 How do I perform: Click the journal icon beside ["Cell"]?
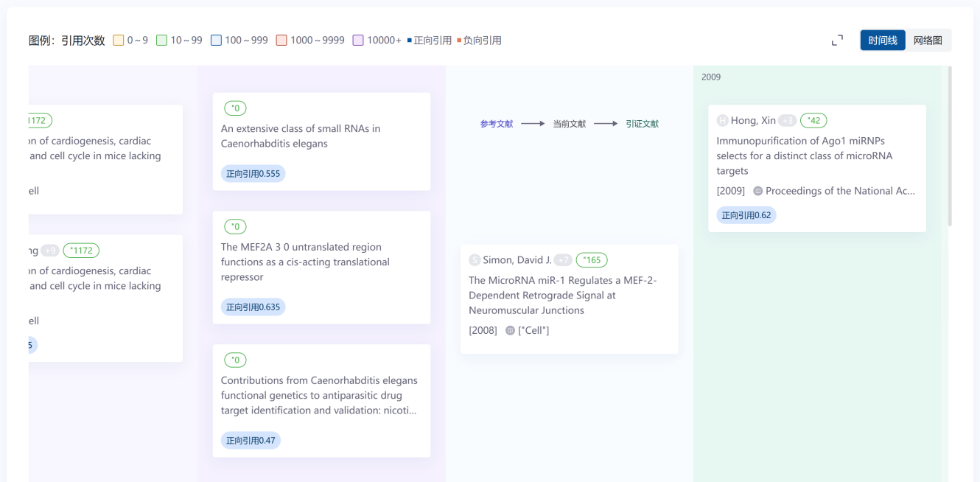point(510,330)
